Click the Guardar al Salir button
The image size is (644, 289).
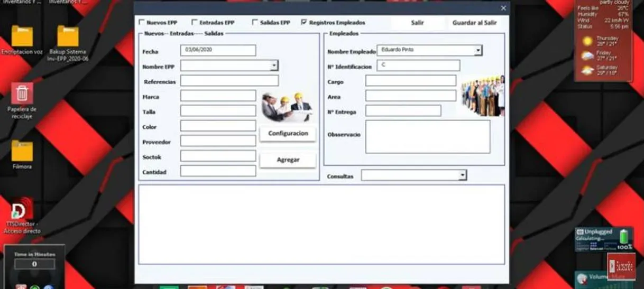(x=475, y=23)
